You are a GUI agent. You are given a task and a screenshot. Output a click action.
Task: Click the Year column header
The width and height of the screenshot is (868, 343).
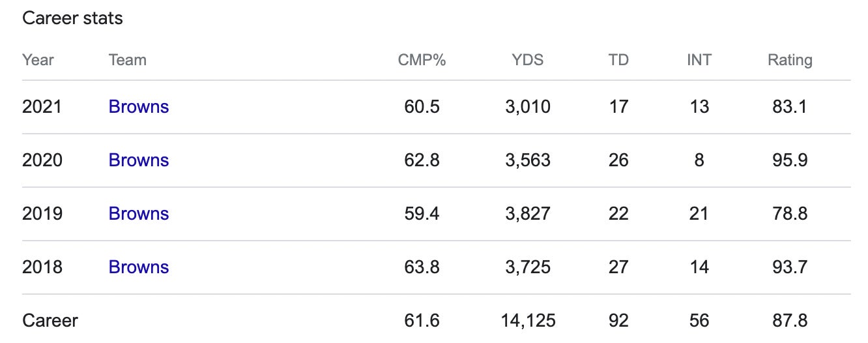(38, 61)
